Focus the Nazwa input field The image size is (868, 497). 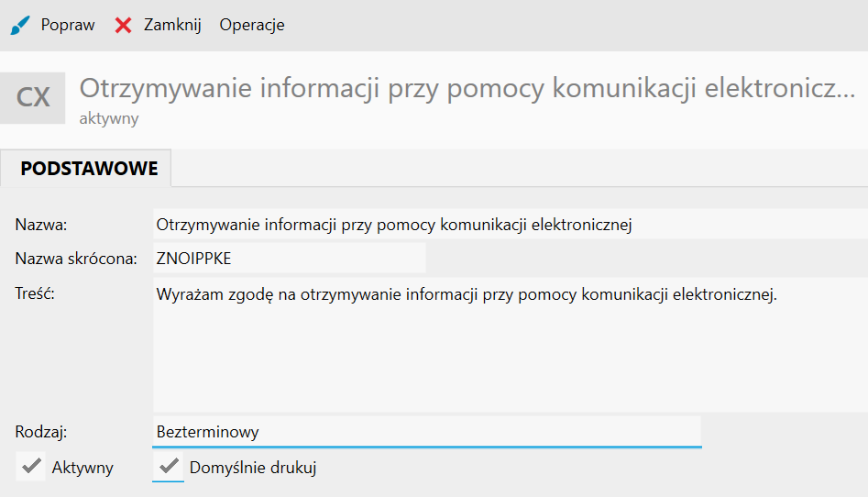[509, 224]
